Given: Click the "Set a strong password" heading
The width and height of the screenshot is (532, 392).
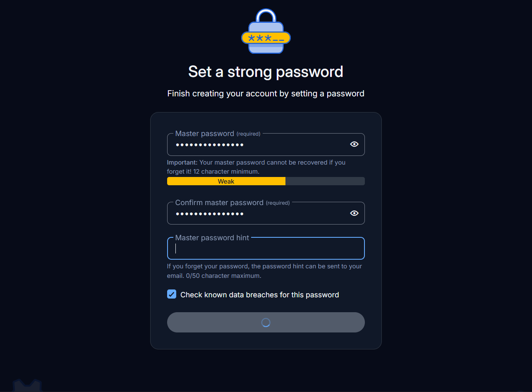Looking at the screenshot, I should pos(266,72).
